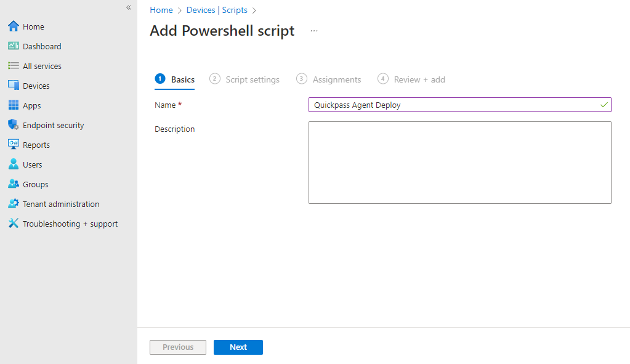The image size is (630, 364).
Task: Collapse the sidebar with double chevron
Action: point(129,7)
